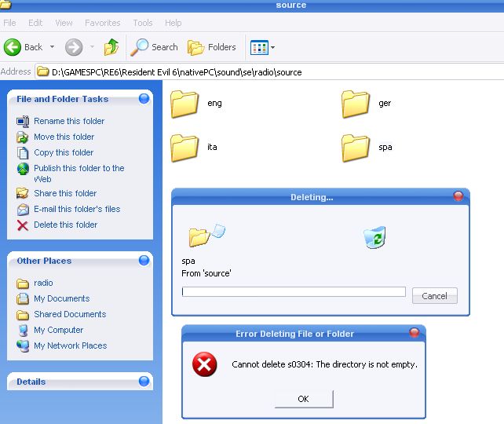The image size is (504, 424).
Task: Select the spa folder icon
Action: tap(356, 148)
